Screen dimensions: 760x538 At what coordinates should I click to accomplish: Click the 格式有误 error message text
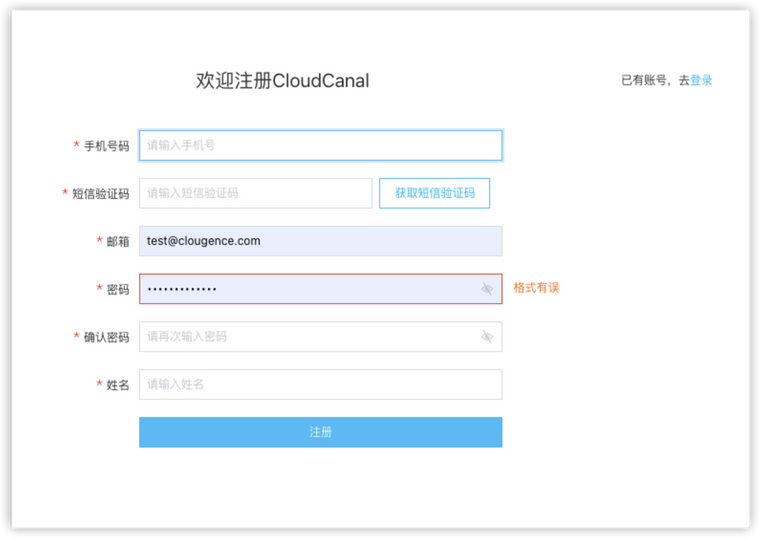(x=536, y=288)
